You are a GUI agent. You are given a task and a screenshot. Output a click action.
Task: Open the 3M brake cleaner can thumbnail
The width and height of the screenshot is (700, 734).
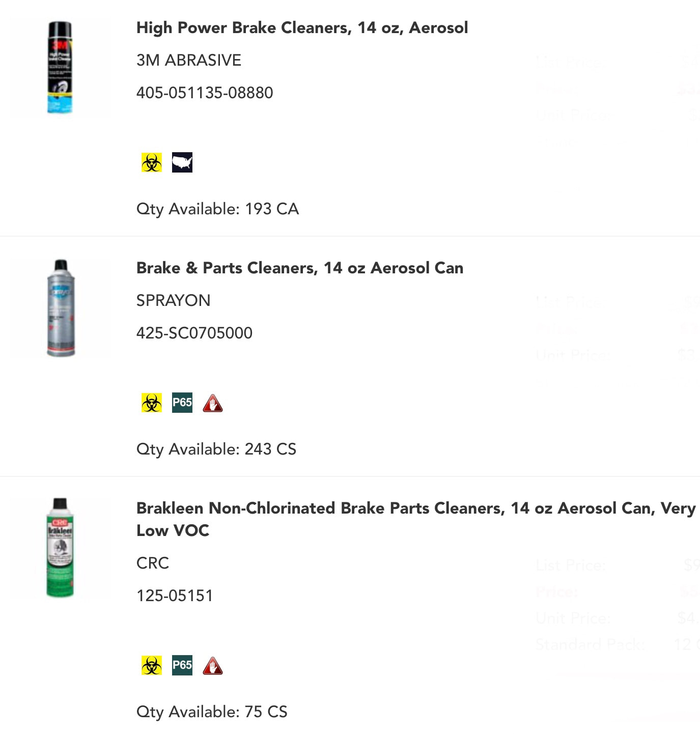pos(60,68)
